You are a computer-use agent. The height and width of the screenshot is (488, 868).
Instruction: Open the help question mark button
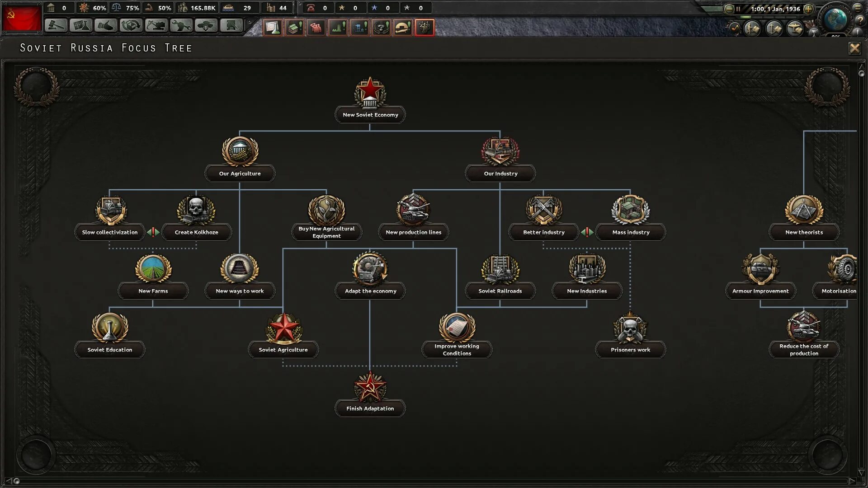860,20
